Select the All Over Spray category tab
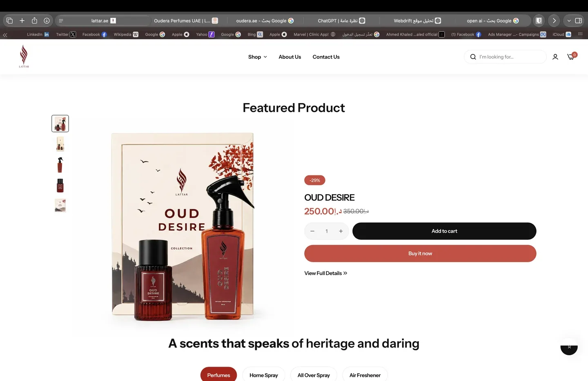The width and height of the screenshot is (588, 381). 314,375
